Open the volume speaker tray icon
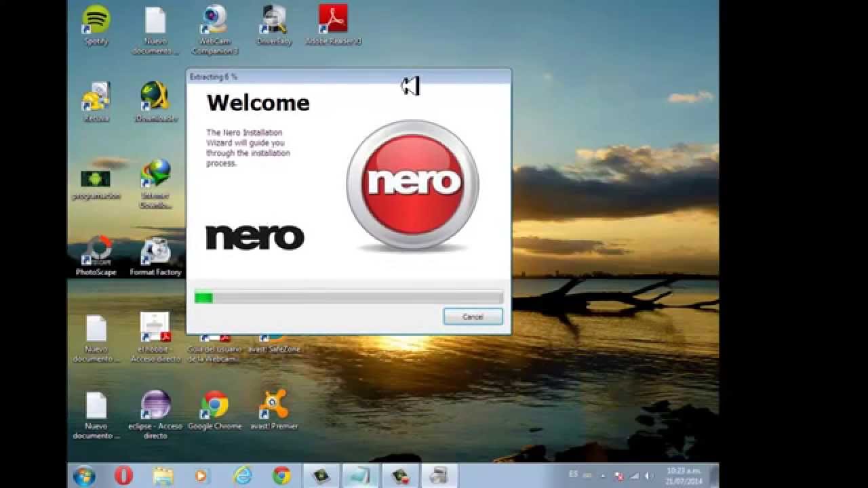 [x=648, y=476]
